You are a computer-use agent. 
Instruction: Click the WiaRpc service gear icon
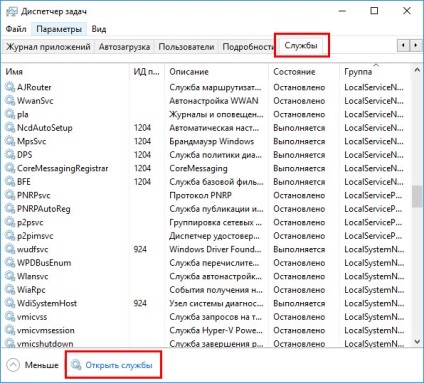coord(10,290)
